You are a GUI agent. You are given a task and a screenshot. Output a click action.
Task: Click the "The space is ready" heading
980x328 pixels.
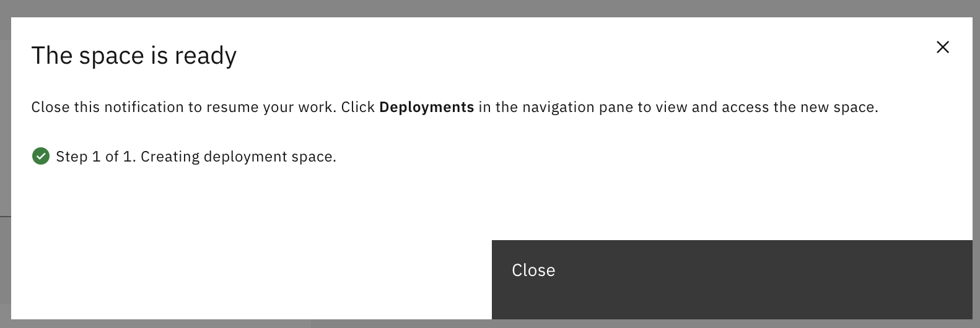[134, 56]
